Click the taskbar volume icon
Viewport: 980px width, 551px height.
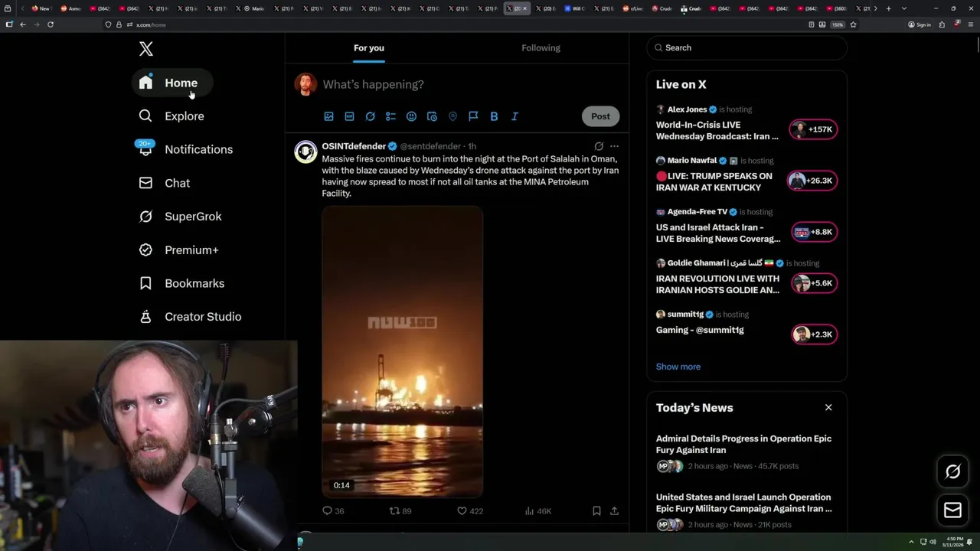click(x=933, y=542)
